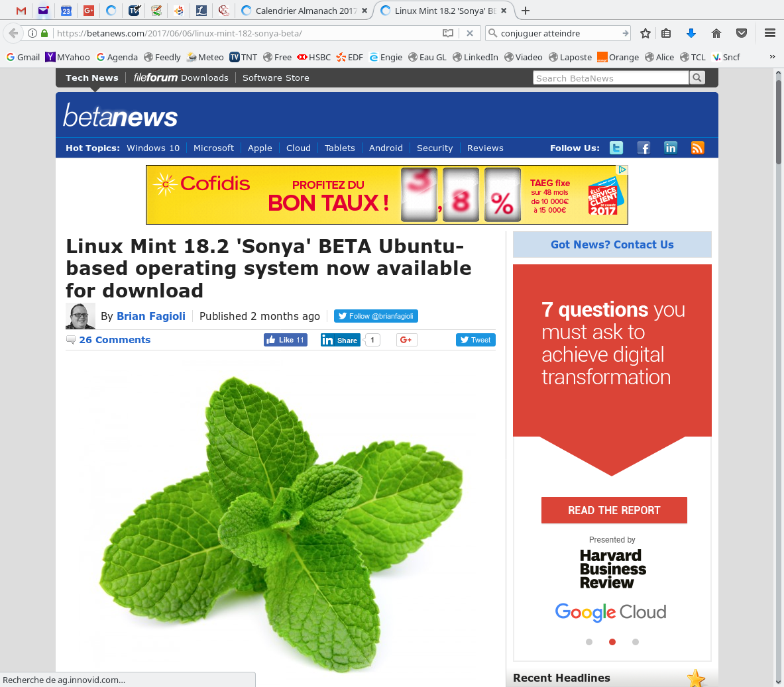This screenshot has width=784, height=687.
Task: Subscribe via the orange RSS icon
Action: coord(697,148)
